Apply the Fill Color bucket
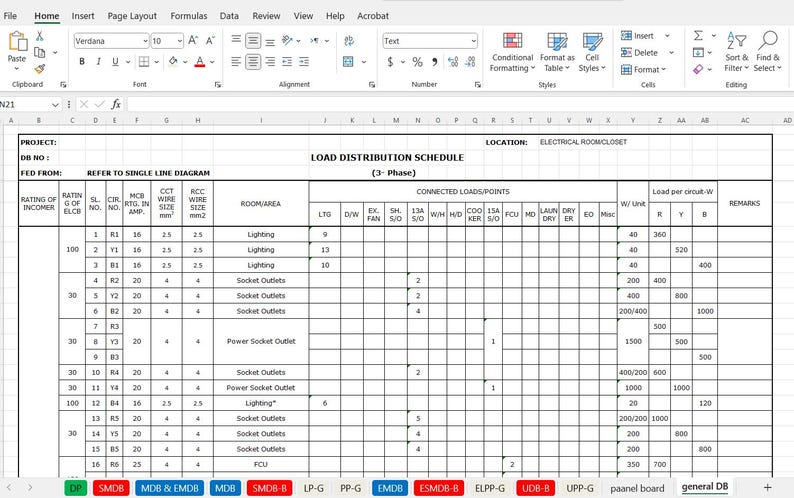This screenshot has height=498, width=794. 173,62
